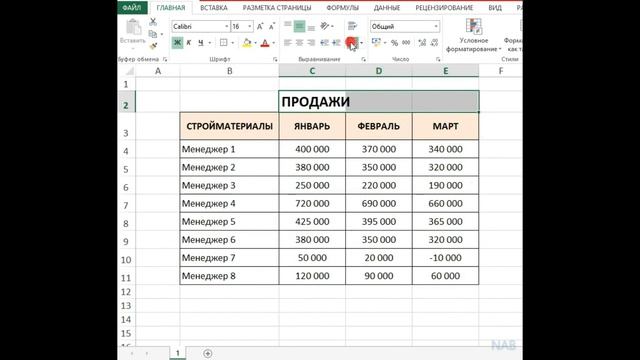This screenshot has width=640, height=360.
Task: Expand the merge cells dropdown arrow
Action: tap(362, 43)
